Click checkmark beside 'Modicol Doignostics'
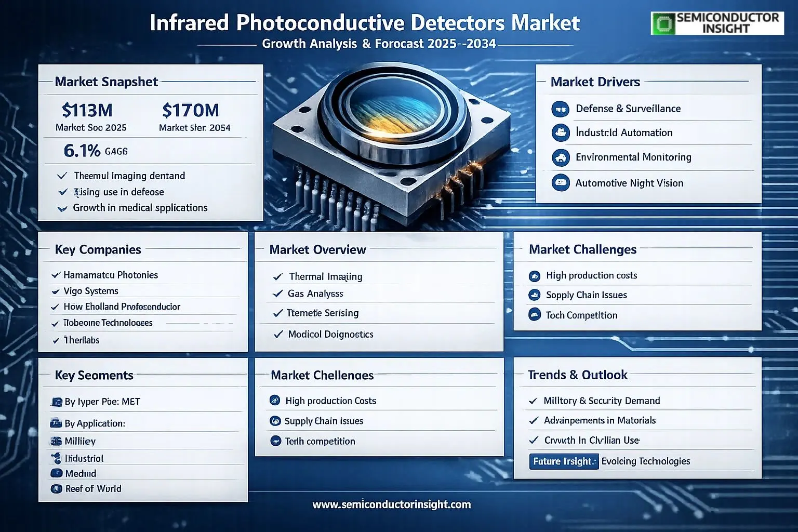 coord(278,334)
